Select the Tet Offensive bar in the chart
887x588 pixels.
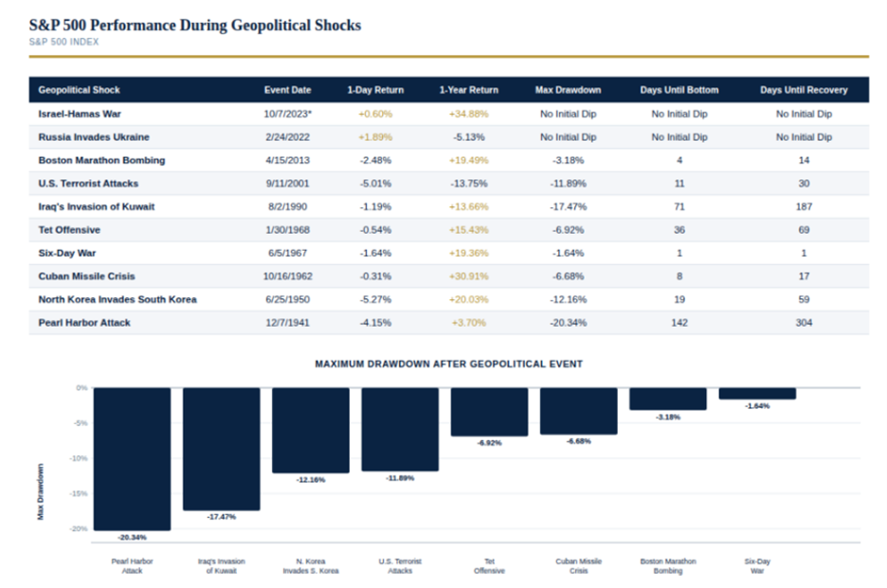coord(489,412)
